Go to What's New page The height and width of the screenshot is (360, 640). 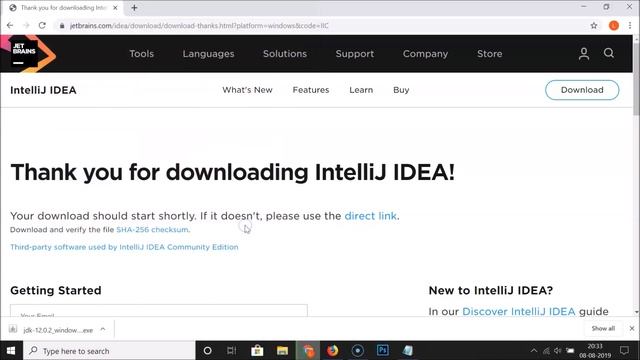click(247, 90)
